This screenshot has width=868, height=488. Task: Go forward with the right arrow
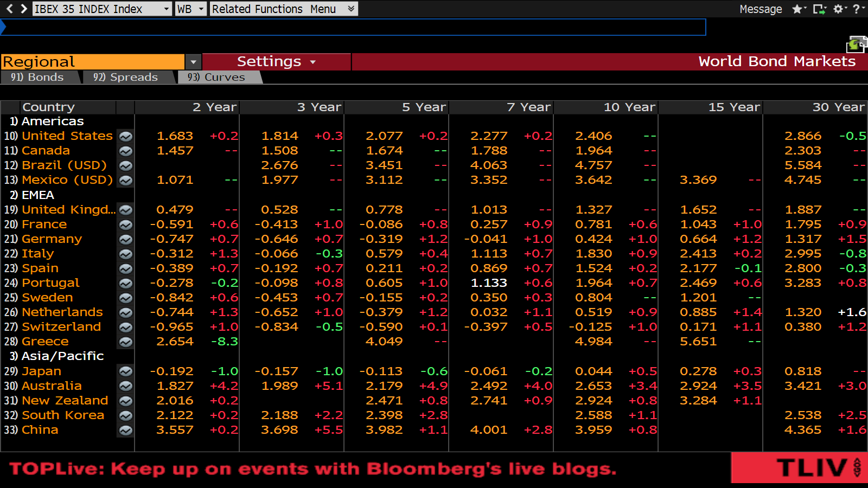click(23, 9)
